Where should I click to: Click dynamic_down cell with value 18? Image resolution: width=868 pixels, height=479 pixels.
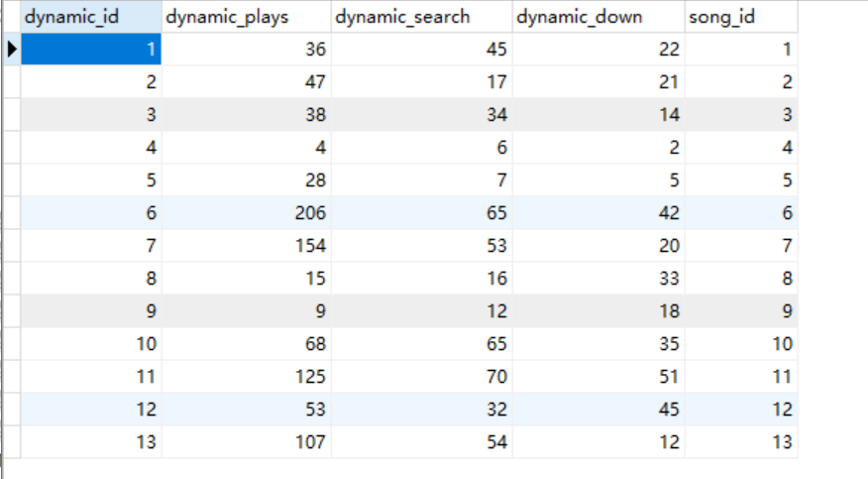(598, 310)
